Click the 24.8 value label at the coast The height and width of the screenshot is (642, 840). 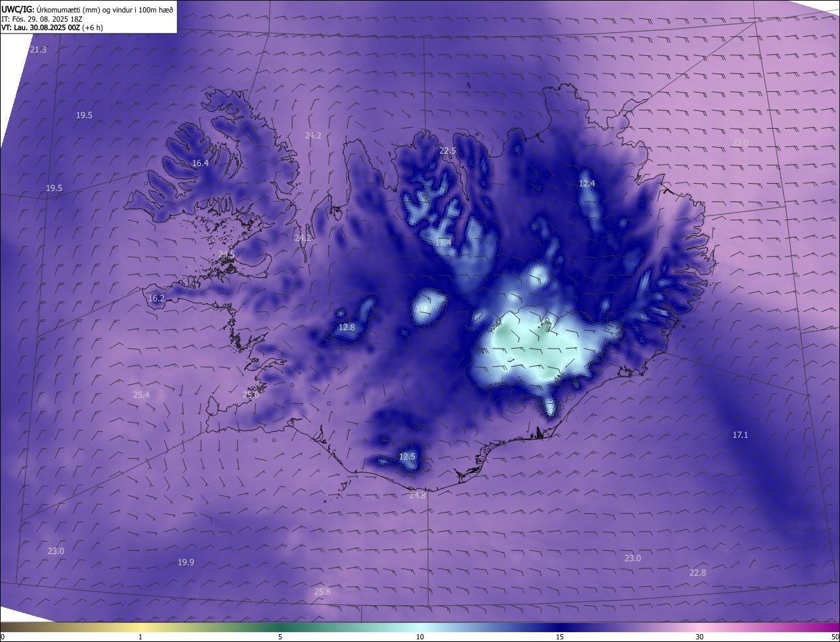417,496
